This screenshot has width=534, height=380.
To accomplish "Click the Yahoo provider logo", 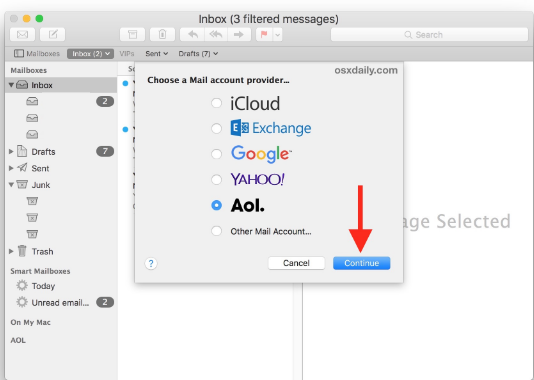I will 257,179.
